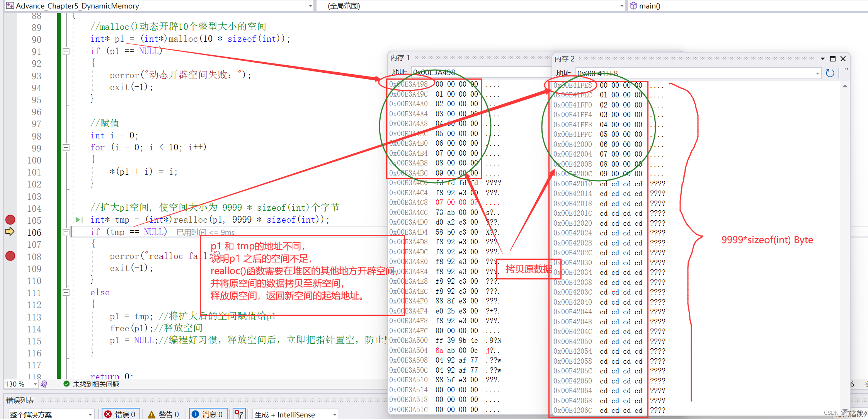
Task: Click the filter icon in the error list toolbar
Action: click(x=239, y=413)
